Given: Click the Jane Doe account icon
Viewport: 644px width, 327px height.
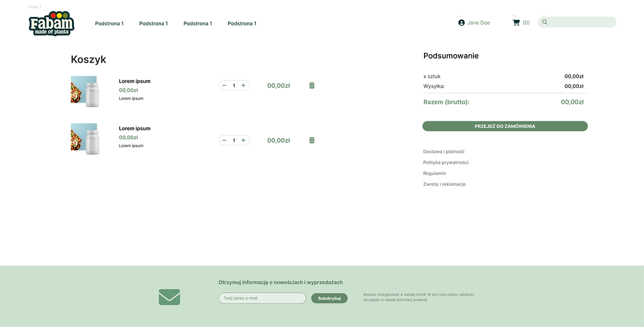Looking at the screenshot, I should 461,23.
